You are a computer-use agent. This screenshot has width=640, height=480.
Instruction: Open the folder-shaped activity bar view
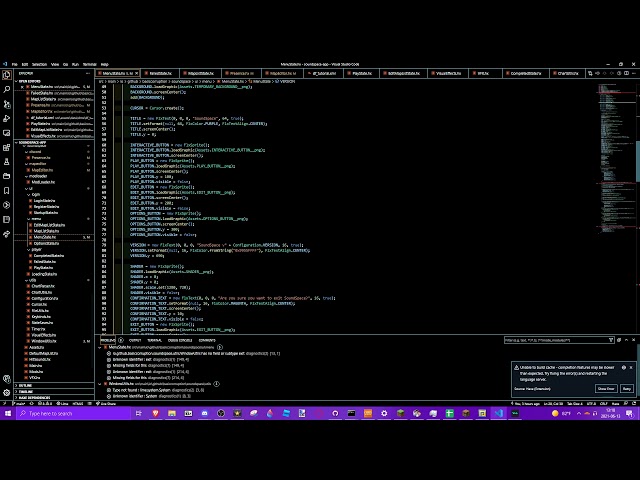[7, 176]
